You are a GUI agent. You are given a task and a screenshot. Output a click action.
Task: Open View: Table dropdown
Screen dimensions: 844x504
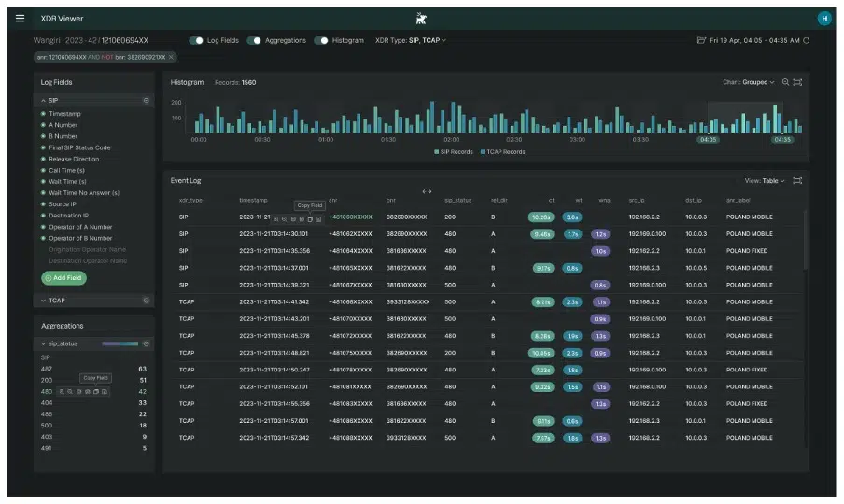coord(765,181)
